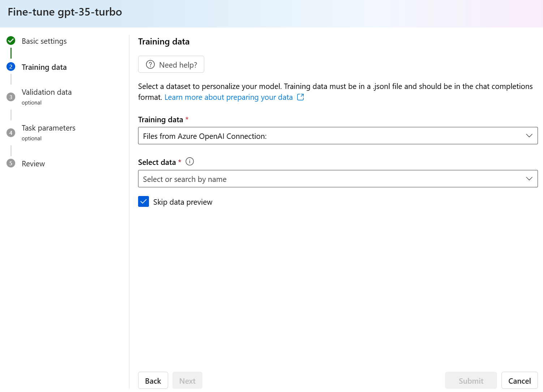This screenshot has height=392, width=543.
Task: Click the optional text under Validation data
Action: tap(31, 103)
